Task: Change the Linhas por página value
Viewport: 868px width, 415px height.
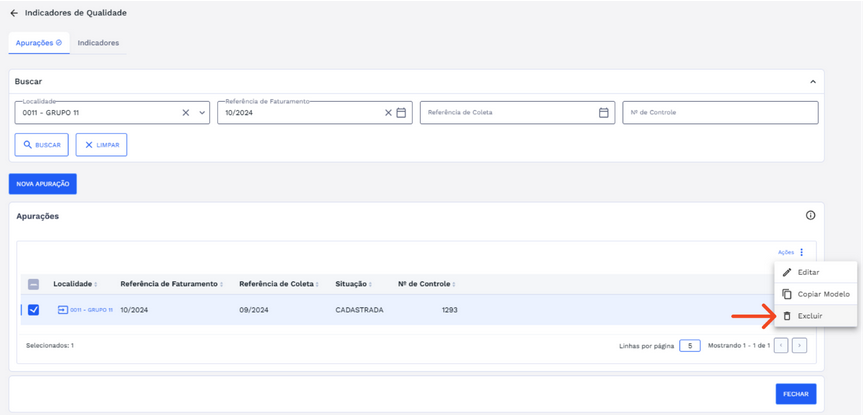Action: click(x=689, y=346)
